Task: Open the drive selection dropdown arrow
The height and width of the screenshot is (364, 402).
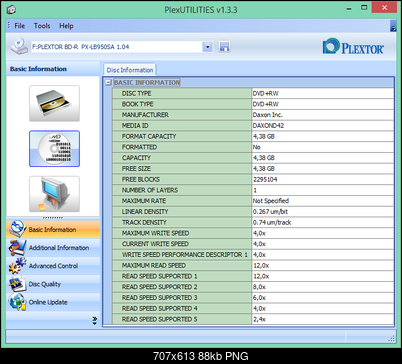Action: (207, 47)
